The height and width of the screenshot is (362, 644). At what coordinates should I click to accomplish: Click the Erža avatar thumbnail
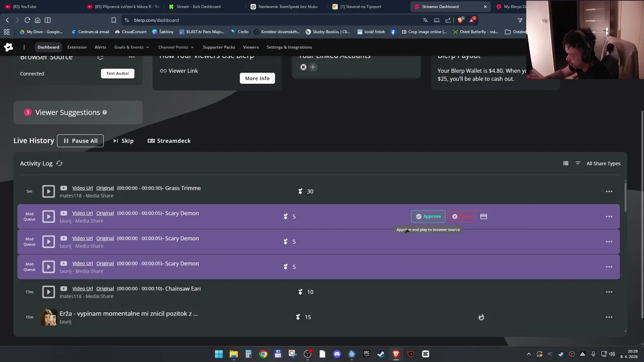tap(48, 317)
